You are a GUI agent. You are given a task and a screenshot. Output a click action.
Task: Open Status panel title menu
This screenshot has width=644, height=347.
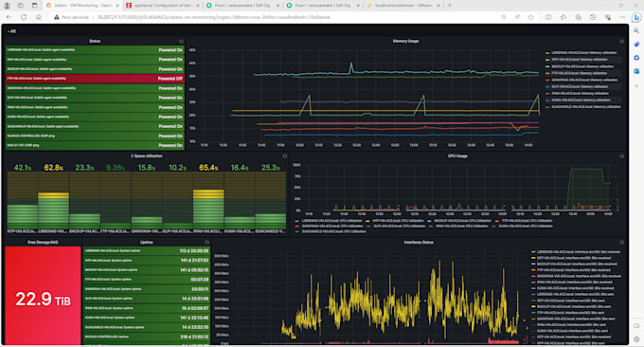(x=95, y=41)
